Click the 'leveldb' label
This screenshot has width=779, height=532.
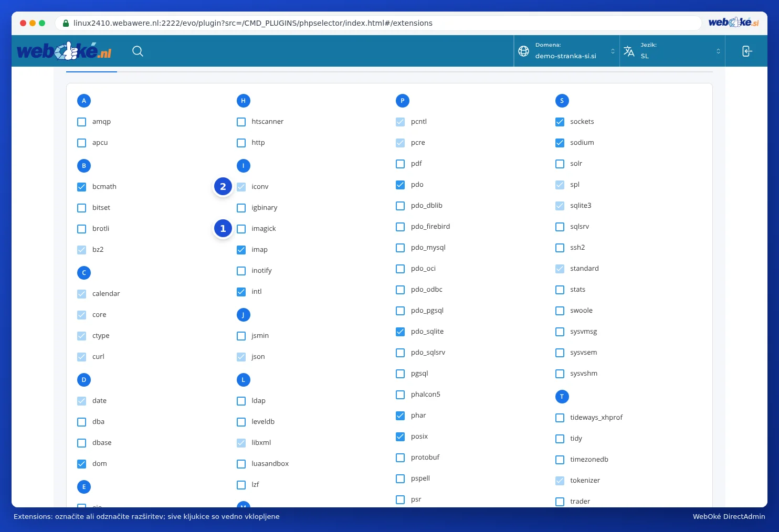[263, 422]
